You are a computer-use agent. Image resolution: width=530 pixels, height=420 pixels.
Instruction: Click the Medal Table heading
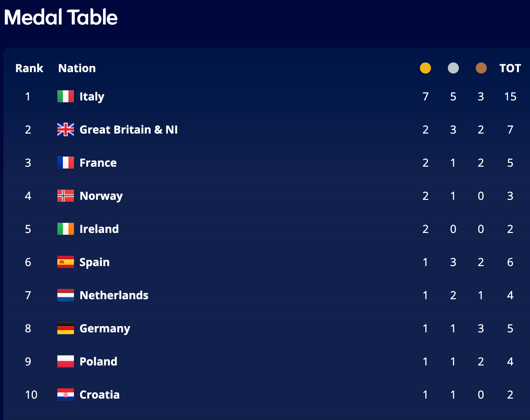pyautogui.click(x=61, y=17)
